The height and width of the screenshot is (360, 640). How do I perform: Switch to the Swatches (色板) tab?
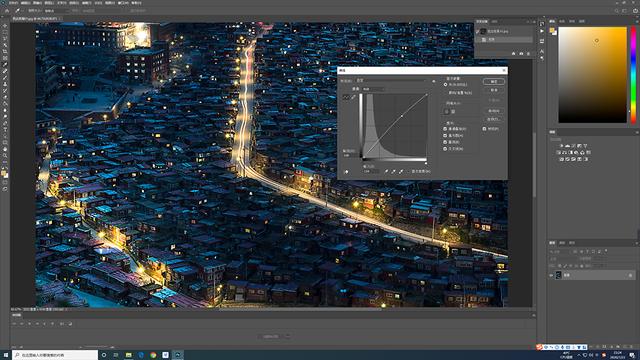(x=562, y=21)
